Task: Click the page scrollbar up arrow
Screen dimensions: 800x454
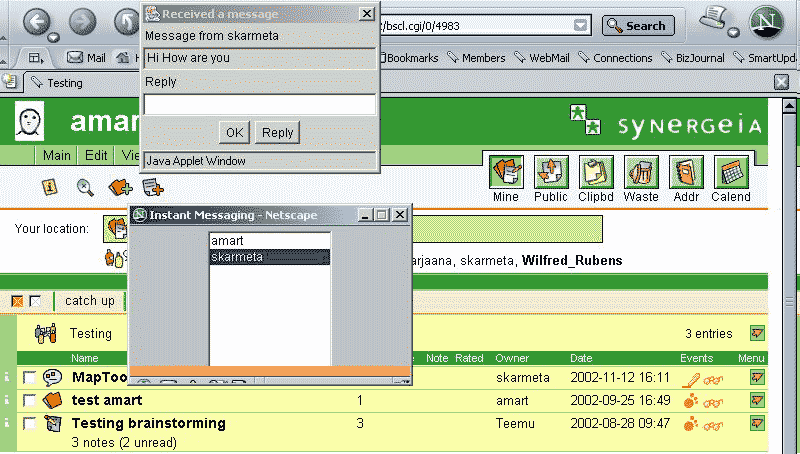Action: tap(789, 106)
